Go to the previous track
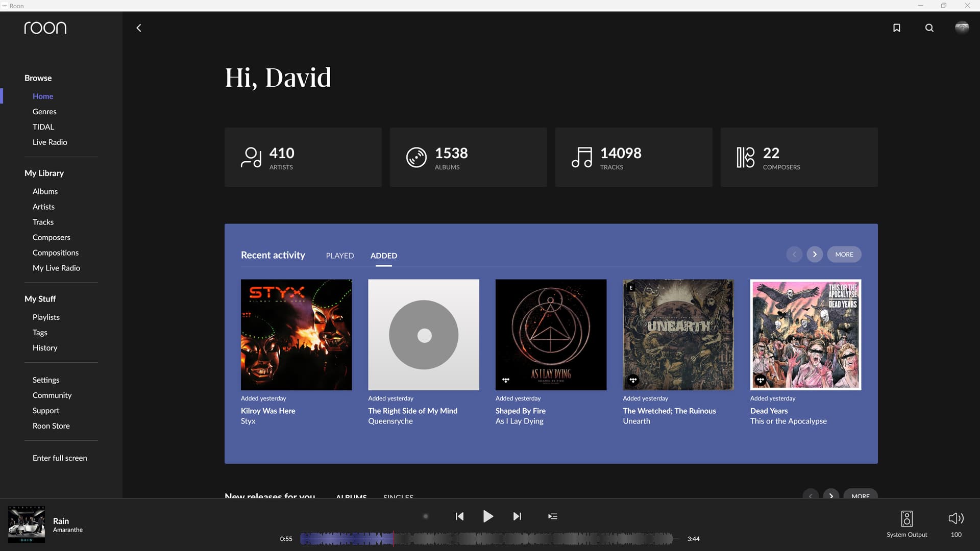 pyautogui.click(x=459, y=516)
